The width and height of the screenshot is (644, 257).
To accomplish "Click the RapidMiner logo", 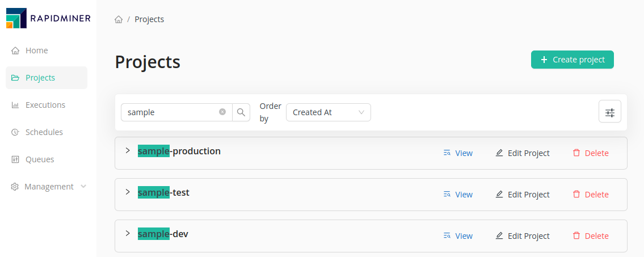I will pos(48,18).
